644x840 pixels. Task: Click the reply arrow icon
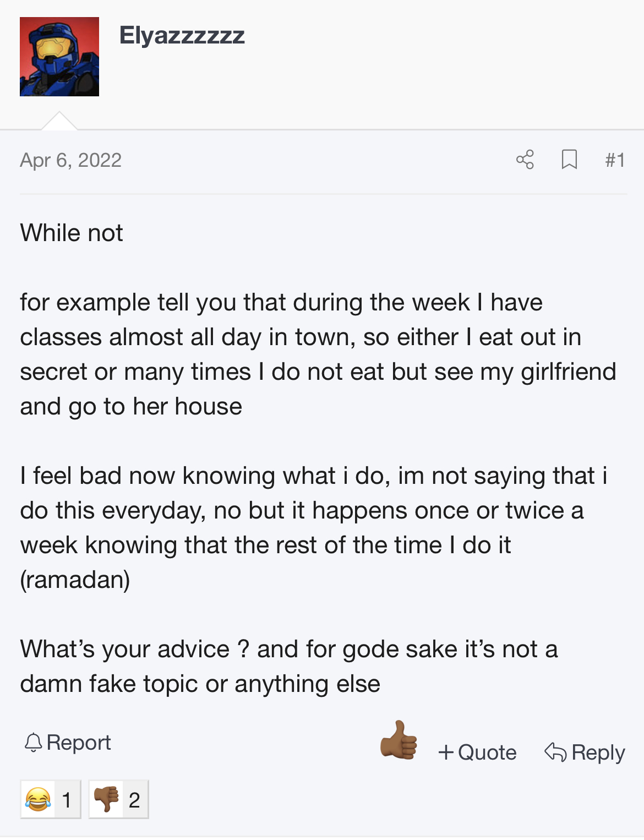[555, 752]
